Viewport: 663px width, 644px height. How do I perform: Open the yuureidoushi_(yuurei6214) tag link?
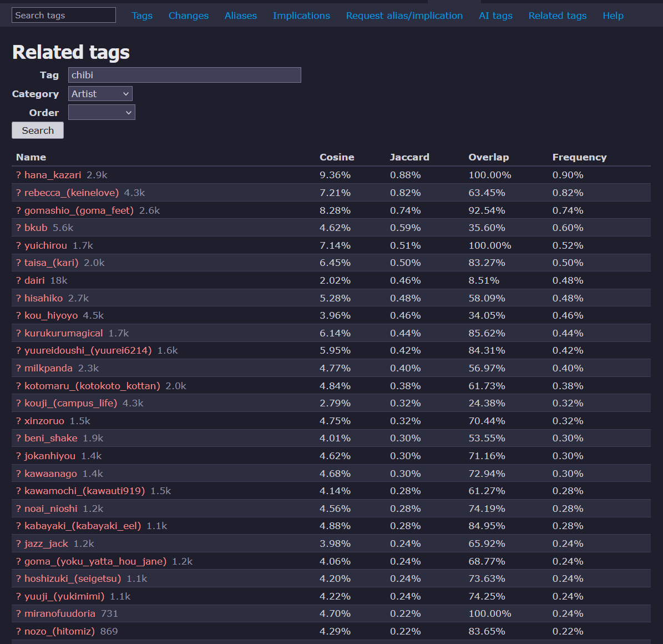(x=88, y=351)
